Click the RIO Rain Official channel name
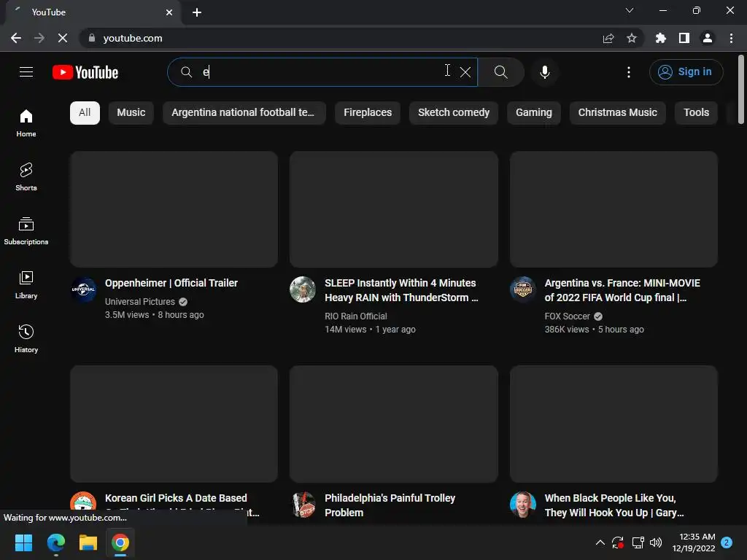This screenshot has height=560, width=747. point(355,316)
